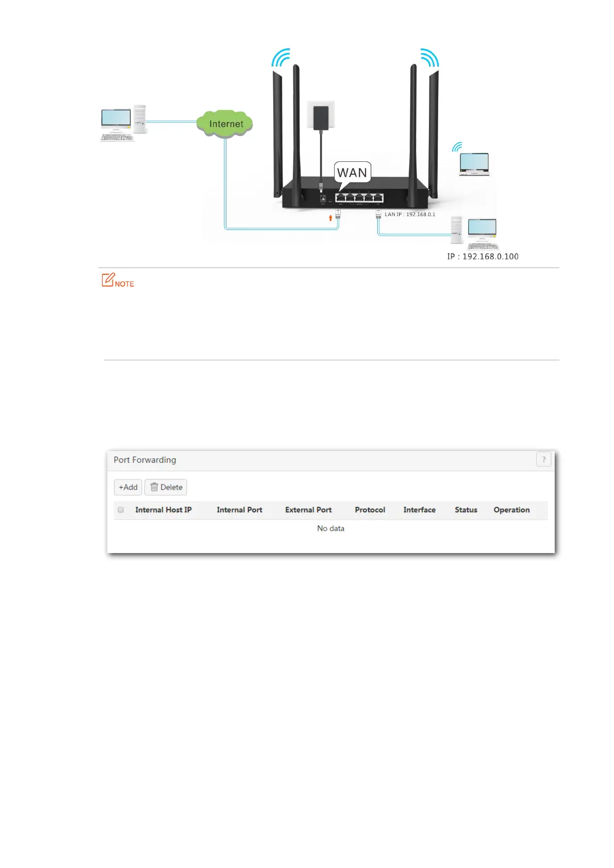Click the desktop computer labeled 192.168.0.100

coord(474,233)
